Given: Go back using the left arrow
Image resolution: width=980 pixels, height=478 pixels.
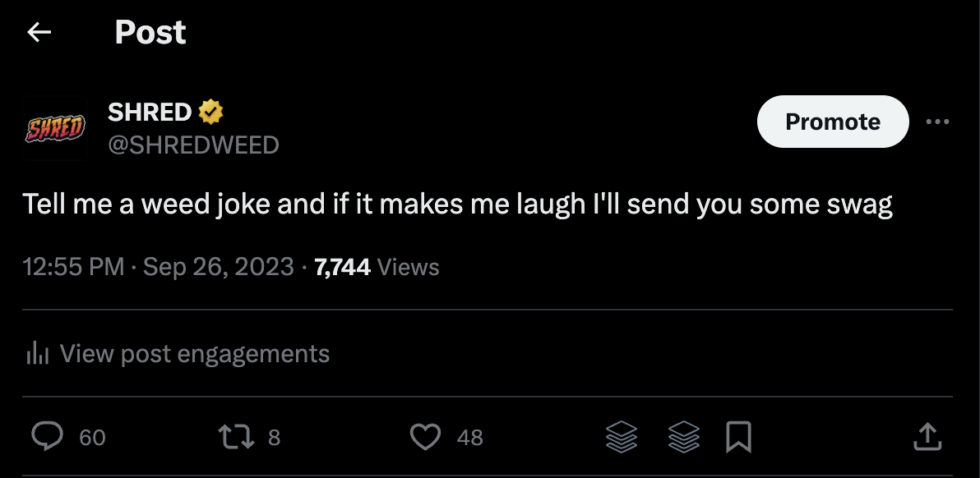Looking at the screenshot, I should (x=39, y=33).
